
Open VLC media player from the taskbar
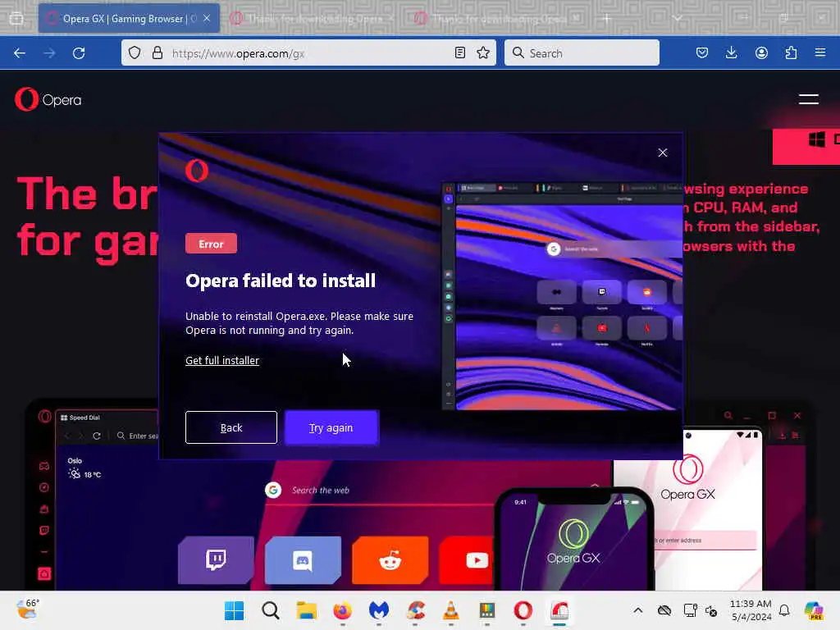click(x=451, y=610)
